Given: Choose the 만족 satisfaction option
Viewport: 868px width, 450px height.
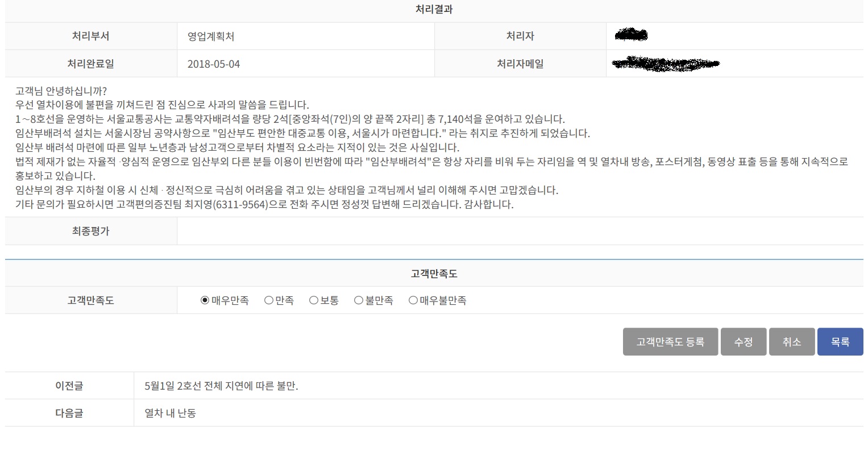Looking at the screenshot, I should point(269,300).
